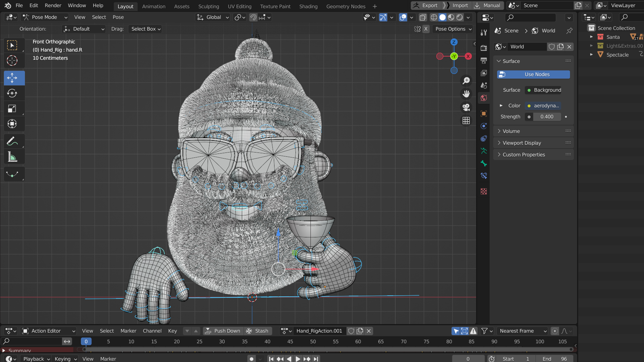Image resolution: width=644 pixels, height=362 pixels.
Task: Open the View Layer properties tab
Action: coord(484,73)
